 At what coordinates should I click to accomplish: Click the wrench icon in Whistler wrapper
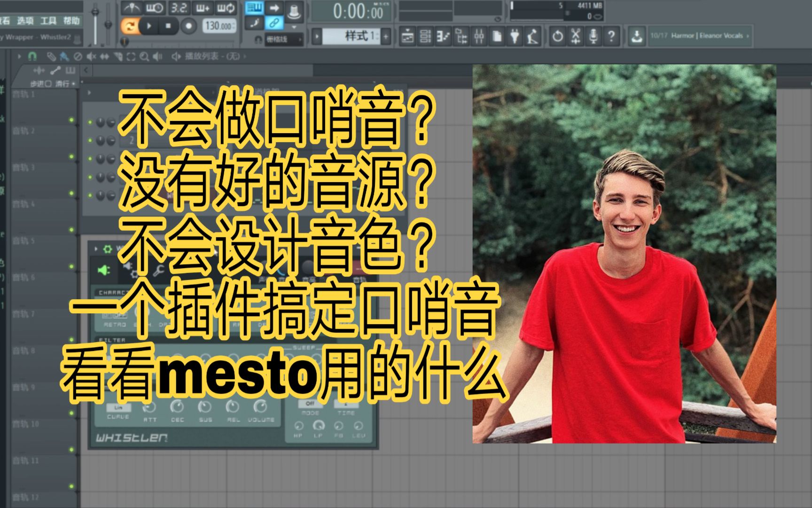click(x=159, y=271)
